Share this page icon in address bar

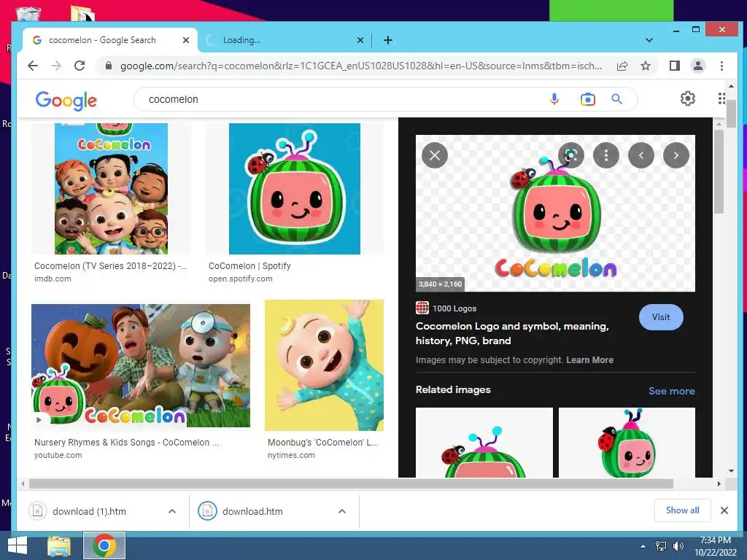[x=622, y=66]
